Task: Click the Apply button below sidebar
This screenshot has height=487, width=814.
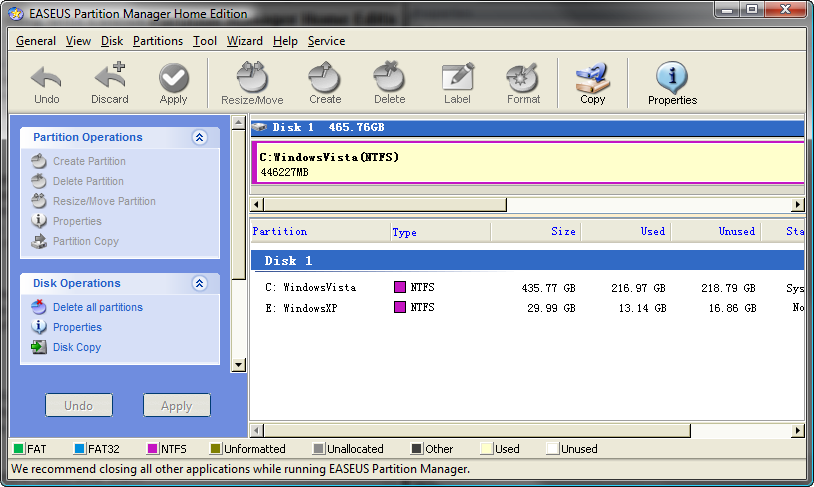Action: pos(177,405)
